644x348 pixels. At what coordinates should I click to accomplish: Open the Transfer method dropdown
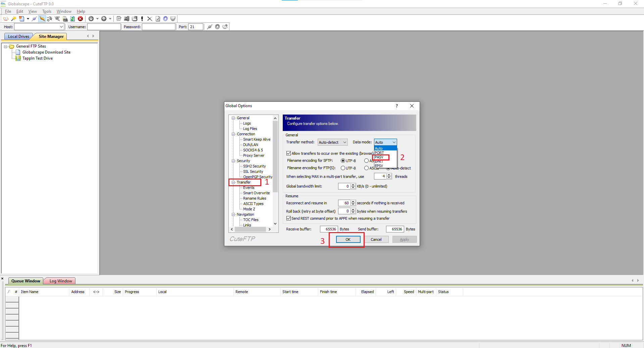click(332, 142)
